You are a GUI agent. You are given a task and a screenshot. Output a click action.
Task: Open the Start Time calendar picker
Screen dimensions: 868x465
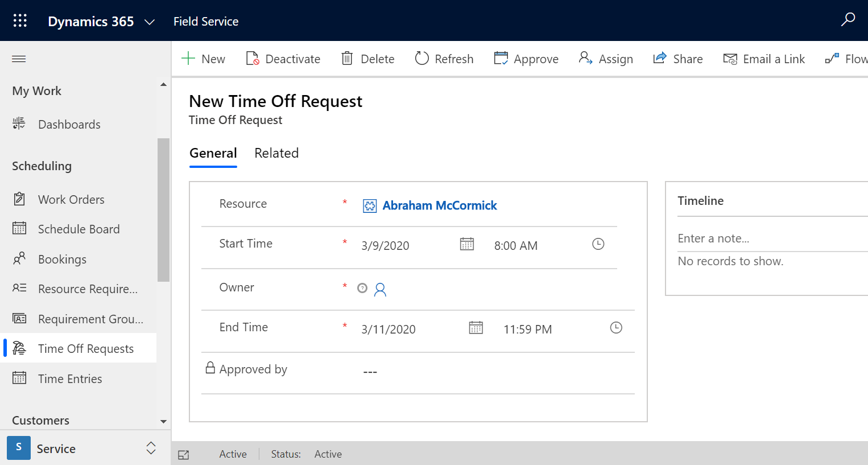pyautogui.click(x=467, y=244)
